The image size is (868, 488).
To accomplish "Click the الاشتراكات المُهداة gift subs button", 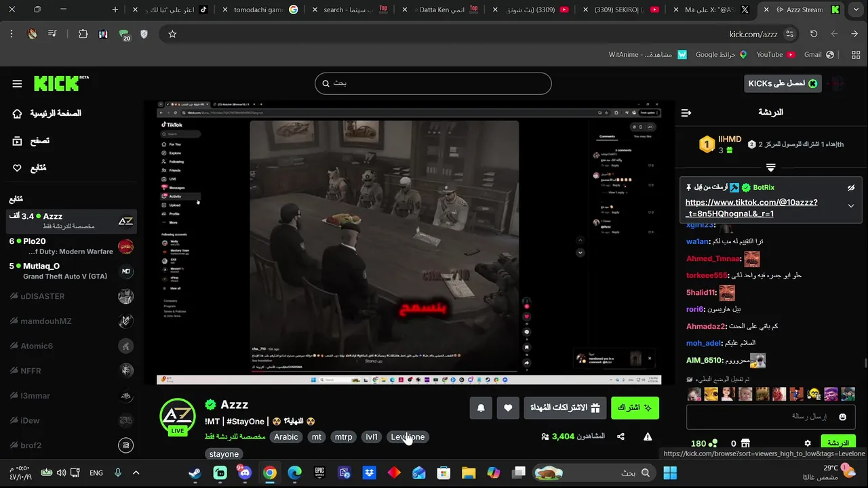I will pos(565,408).
